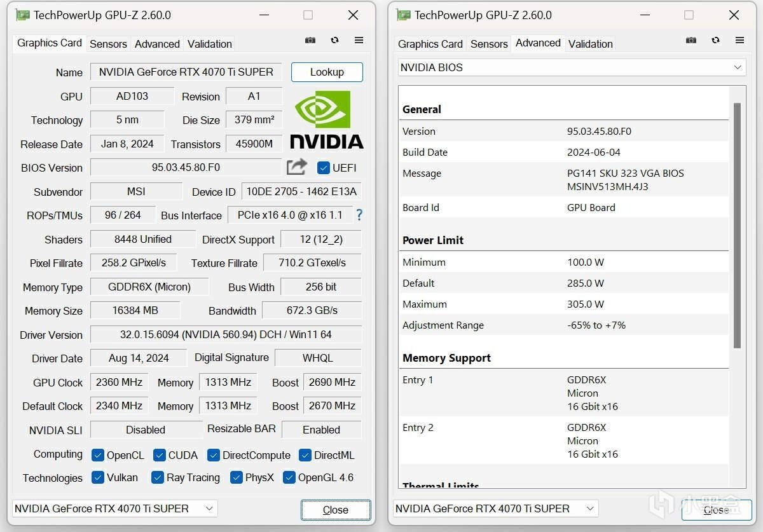This screenshot has height=532, width=763.
Task: Click screenshot camera icon in right GPU-Z window
Action: [691, 40]
